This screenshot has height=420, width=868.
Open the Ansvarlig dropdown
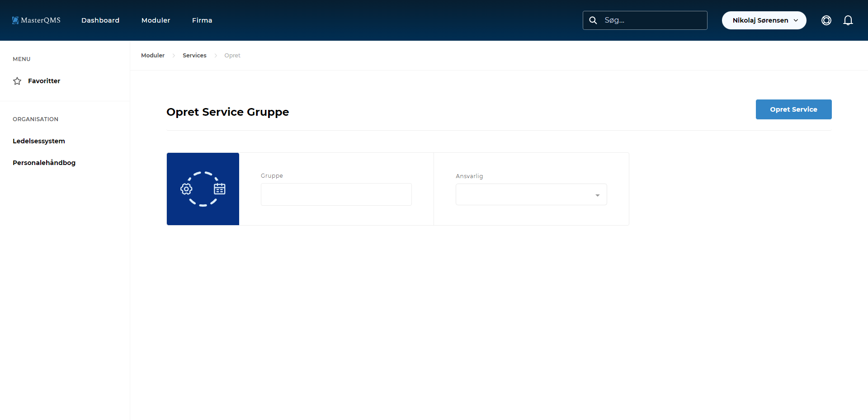[x=531, y=194]
